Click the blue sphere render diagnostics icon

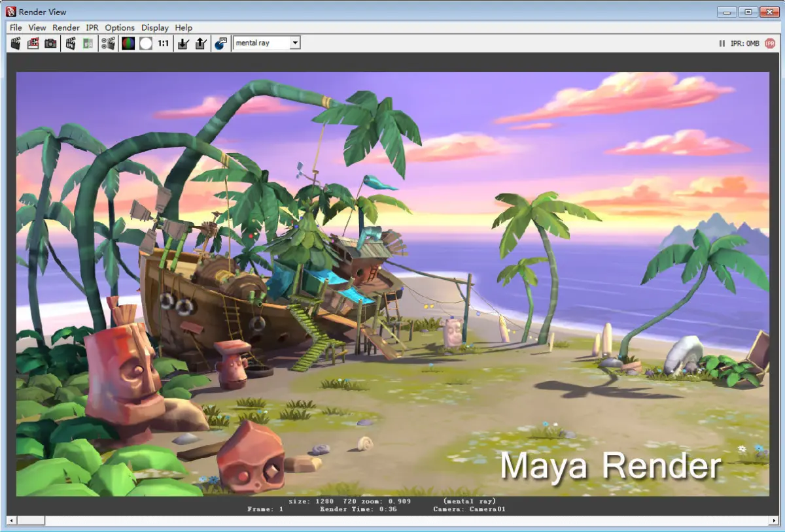[x=220, y=43]
